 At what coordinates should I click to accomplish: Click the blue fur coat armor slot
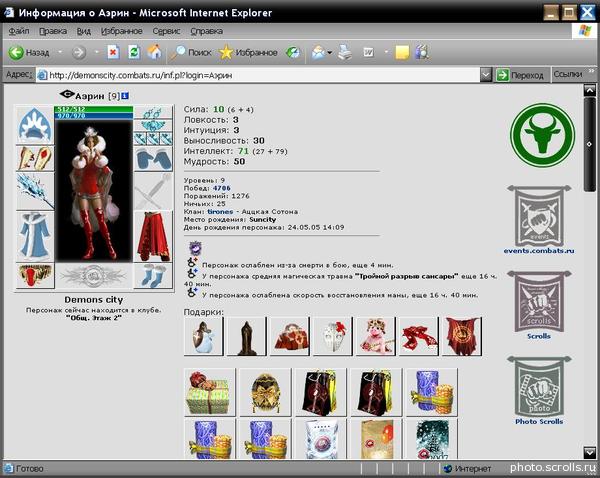tap(34, 236)
